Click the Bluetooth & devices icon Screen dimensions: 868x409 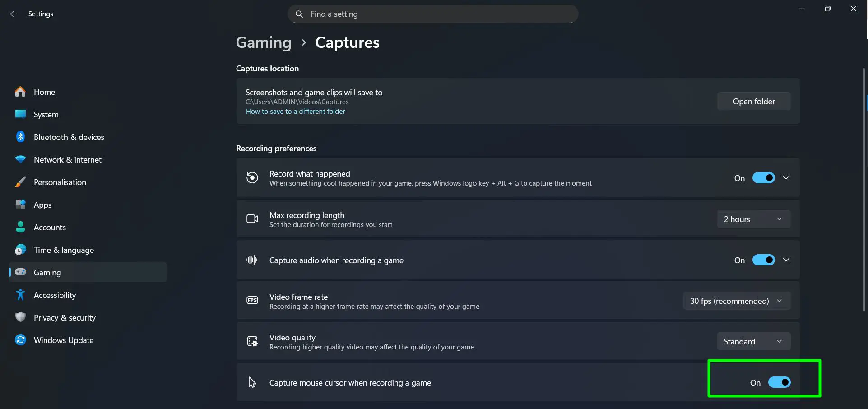click(20, 137)
